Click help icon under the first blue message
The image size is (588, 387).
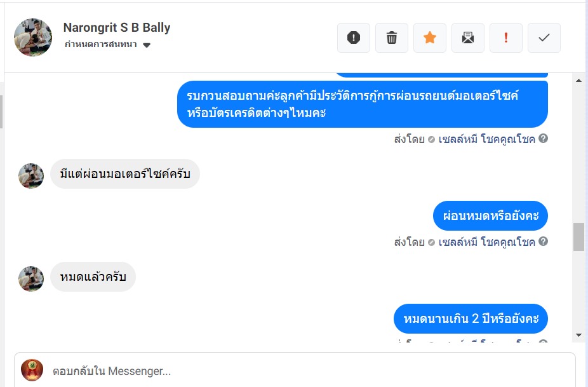544,139
